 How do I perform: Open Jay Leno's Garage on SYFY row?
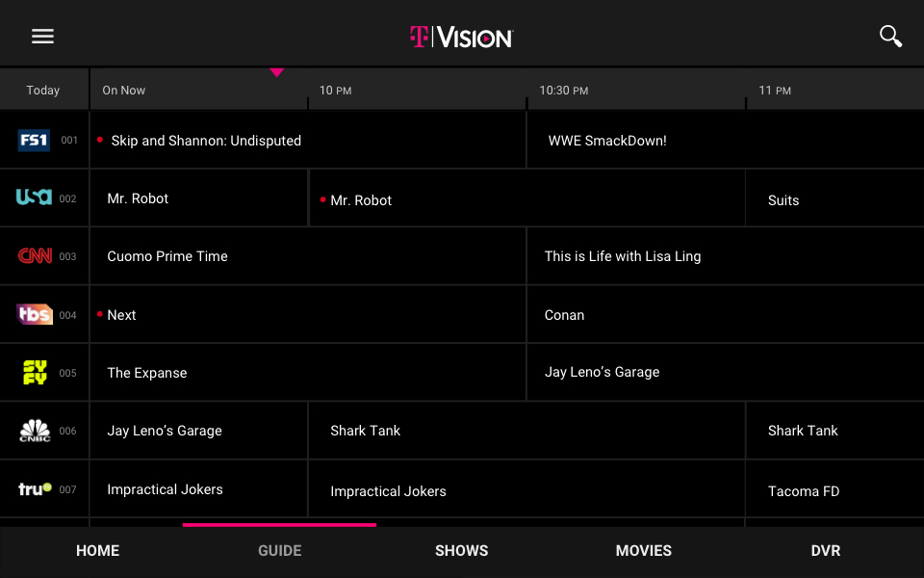point(726,372)
